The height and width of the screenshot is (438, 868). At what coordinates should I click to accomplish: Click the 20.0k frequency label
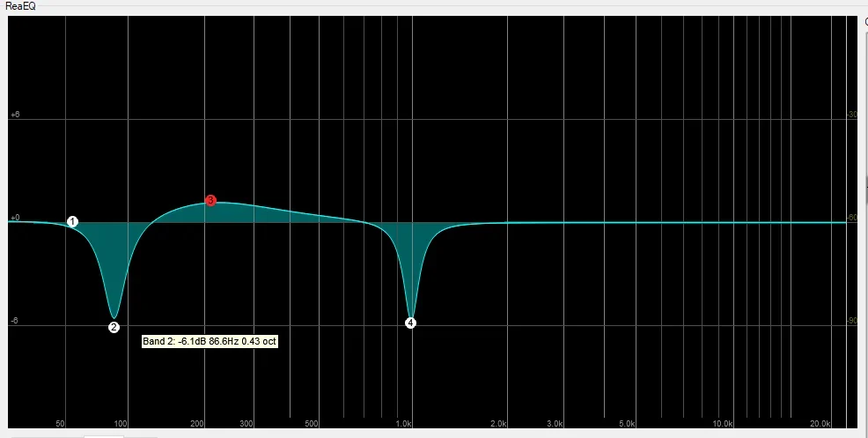click(820, 424)
